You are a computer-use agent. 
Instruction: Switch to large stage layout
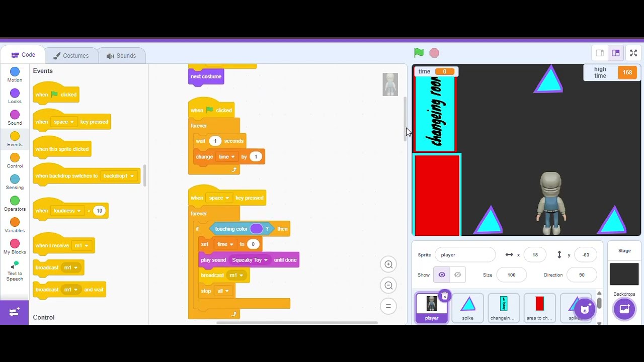[616, 53]
